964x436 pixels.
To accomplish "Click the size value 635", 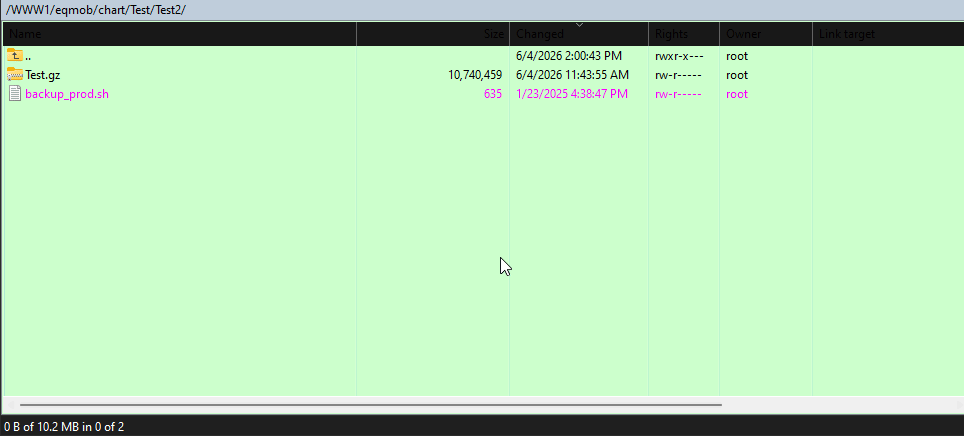I will [492, 94].
